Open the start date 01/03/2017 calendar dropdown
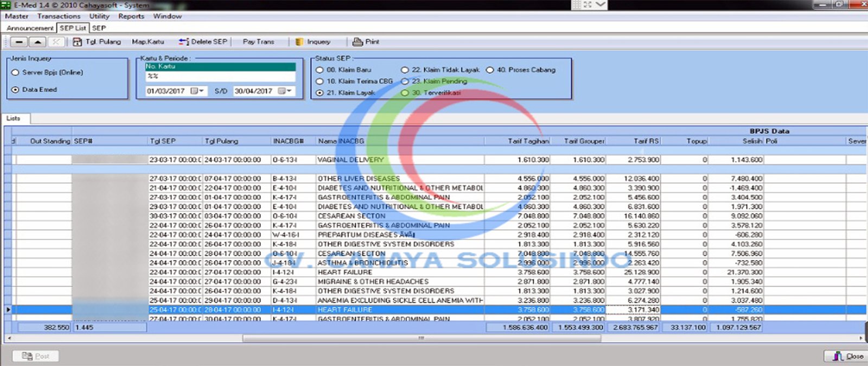868x366 pixels. (197, 91)
